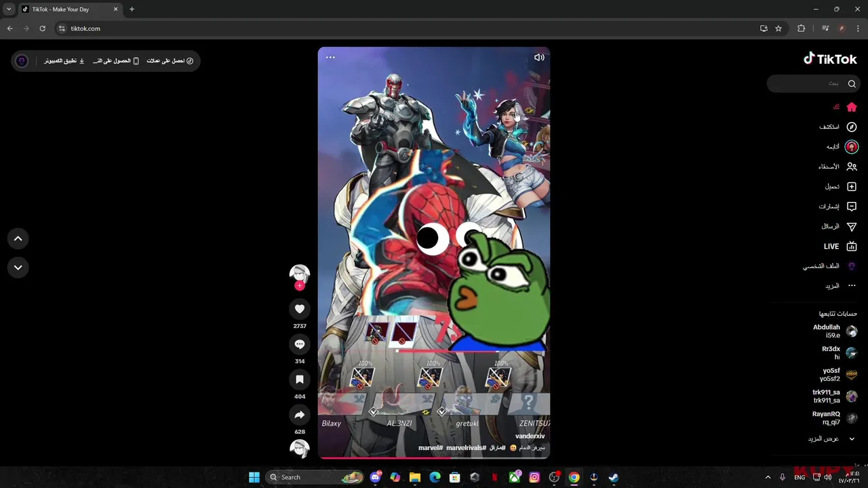Screen dimensions: 868x488
Task: Open the Activity notifications icon
Action: [852, 206]
